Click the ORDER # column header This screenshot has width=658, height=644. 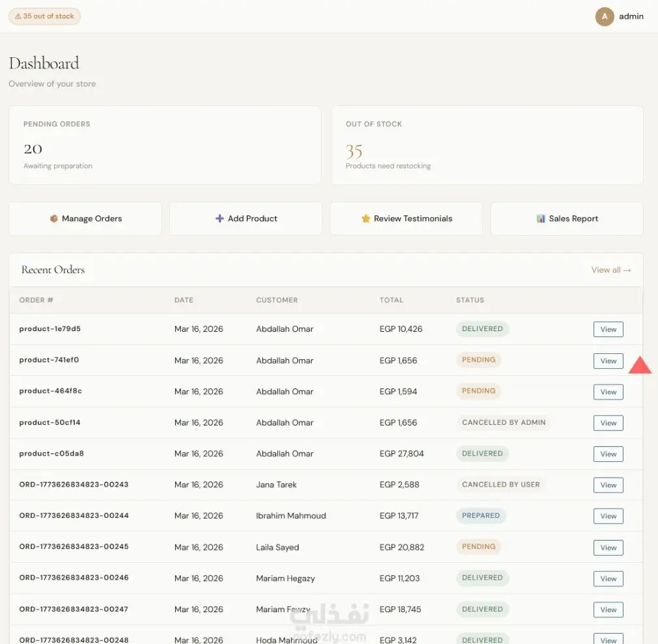pyautogui.click(x=36, y=300)
